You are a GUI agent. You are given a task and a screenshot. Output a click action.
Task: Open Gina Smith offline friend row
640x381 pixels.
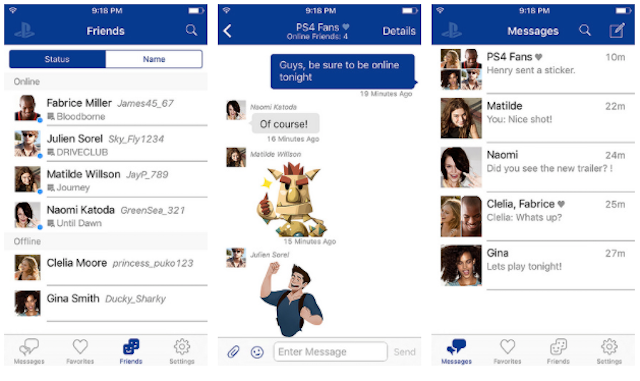106,303
